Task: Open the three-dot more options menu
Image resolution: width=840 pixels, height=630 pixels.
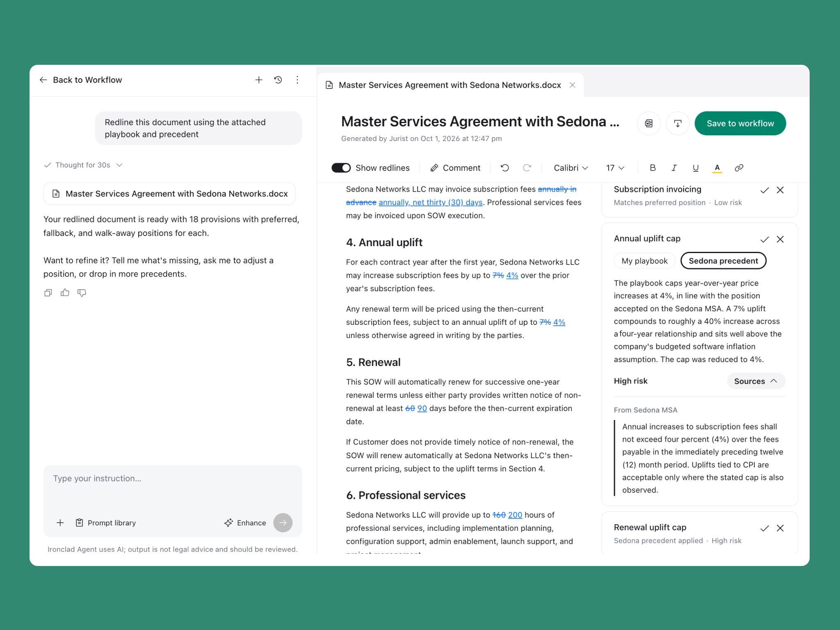Action: [x=297, y=80]
